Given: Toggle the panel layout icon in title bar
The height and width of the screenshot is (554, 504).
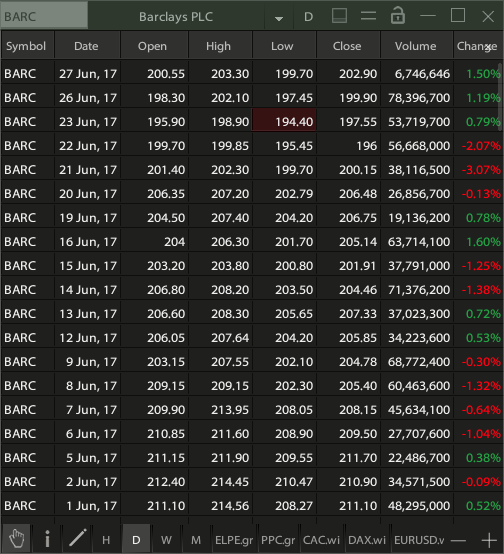Looking at the screenshot, I should [339, 16].
